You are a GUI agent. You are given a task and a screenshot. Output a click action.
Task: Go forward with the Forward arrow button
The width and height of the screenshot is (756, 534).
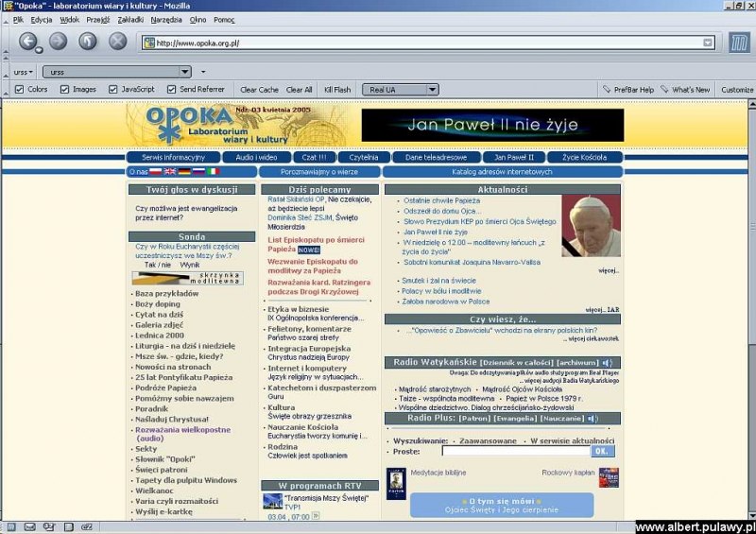coord(58,41)
